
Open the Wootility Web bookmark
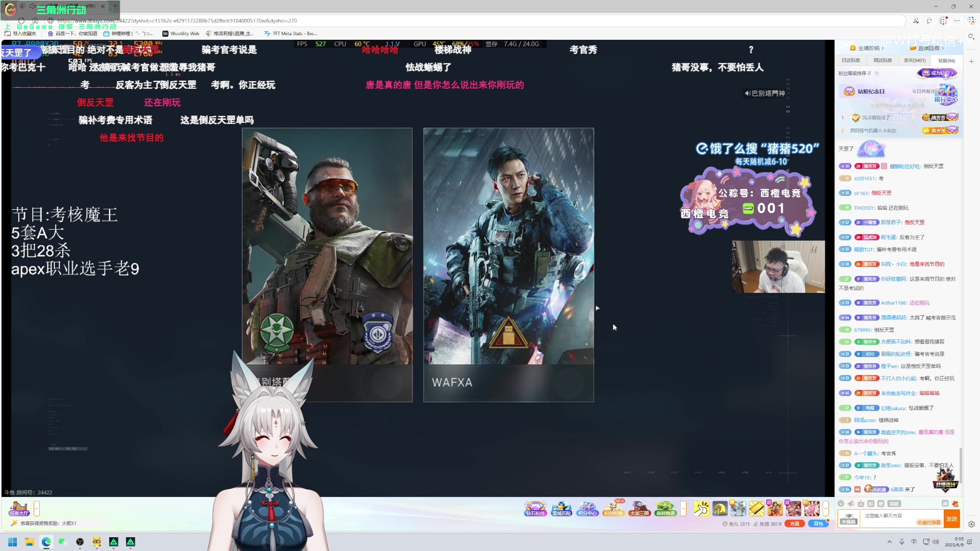click(181, 34)
